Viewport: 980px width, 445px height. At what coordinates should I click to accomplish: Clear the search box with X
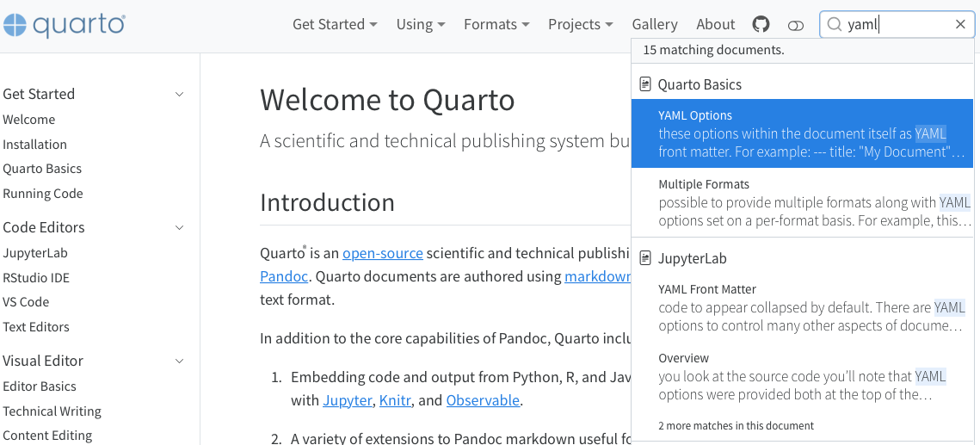[960, 25]
